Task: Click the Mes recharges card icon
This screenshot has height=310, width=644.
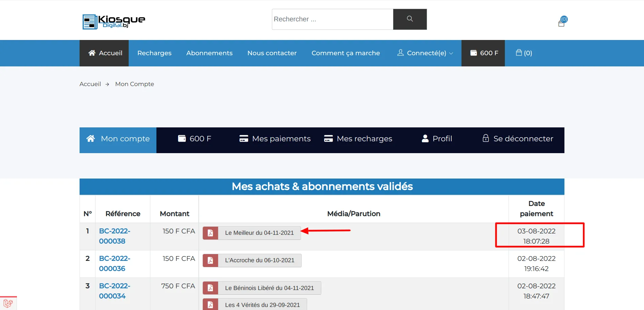Action: 328,138
